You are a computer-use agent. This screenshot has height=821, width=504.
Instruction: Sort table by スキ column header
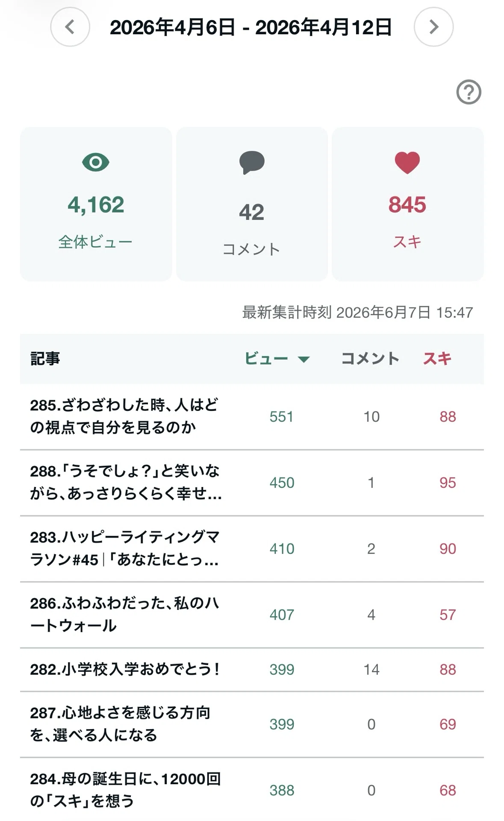click(437, 358)
